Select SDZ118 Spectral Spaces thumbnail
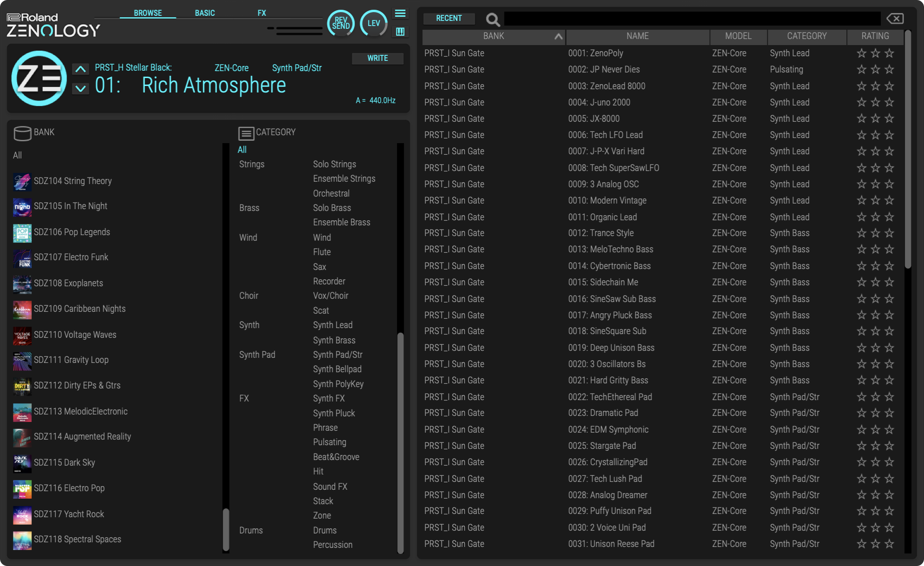 pyautogui.click(x=22, y=540)
